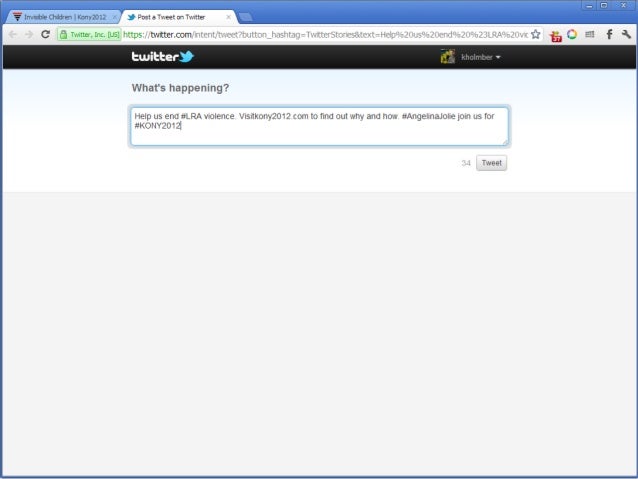Click the Twitter logo in header

coord(163,57)
